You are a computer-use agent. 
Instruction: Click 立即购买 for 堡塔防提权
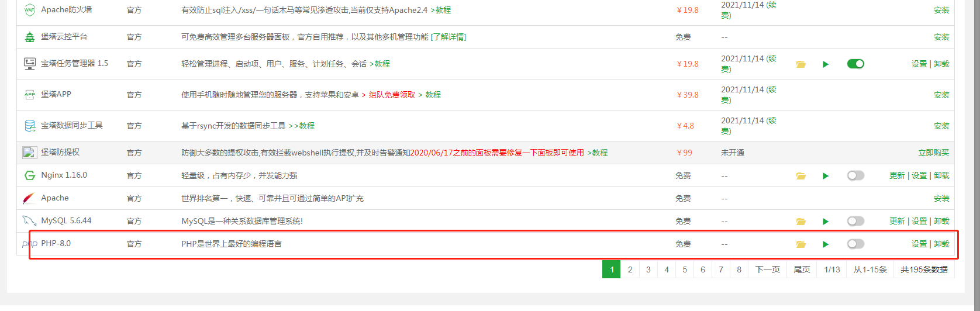[x=934, y=153]
